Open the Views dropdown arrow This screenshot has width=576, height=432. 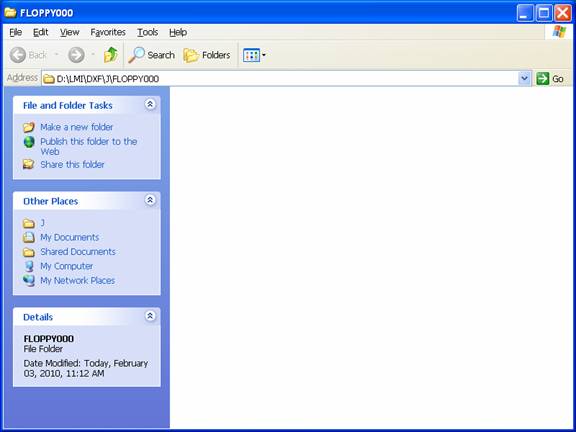[x=264, y=55]
